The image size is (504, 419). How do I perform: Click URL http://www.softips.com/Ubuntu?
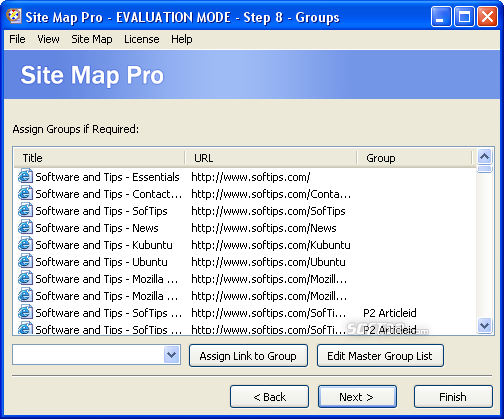coord(268,262)
